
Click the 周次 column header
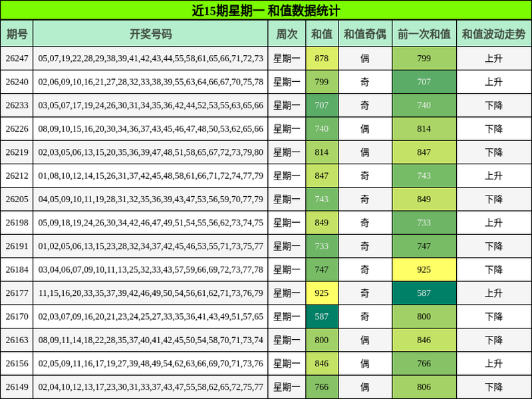287,34
